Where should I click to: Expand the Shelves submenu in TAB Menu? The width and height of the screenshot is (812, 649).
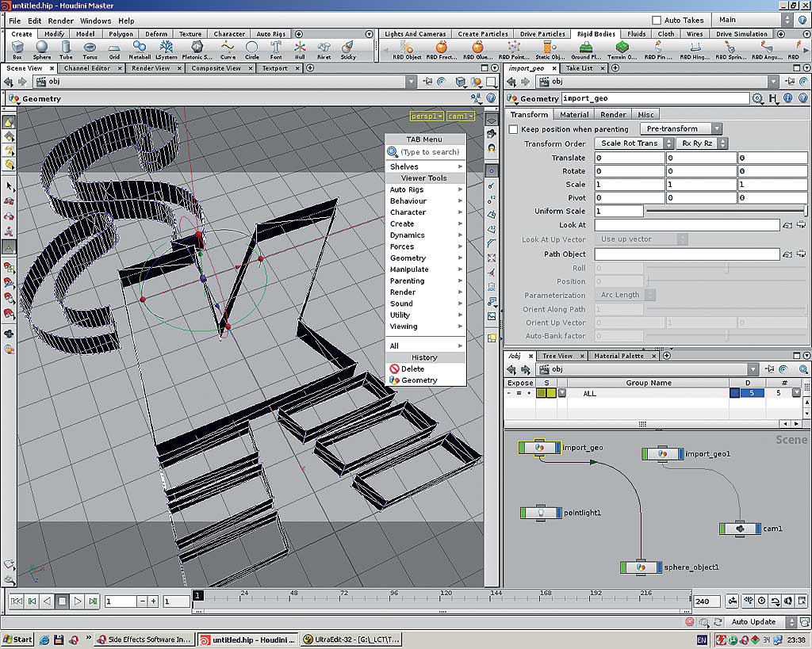[425, 166]
